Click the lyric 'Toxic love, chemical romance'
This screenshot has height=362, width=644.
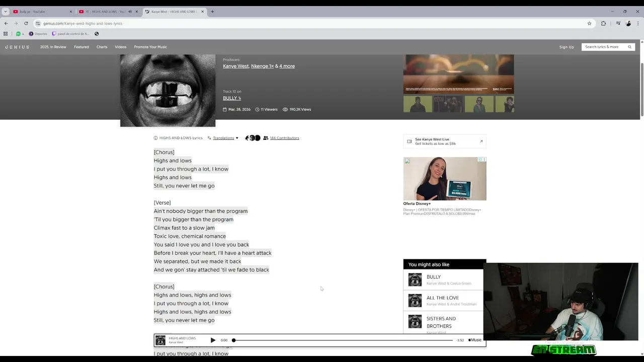pos(190,236)
